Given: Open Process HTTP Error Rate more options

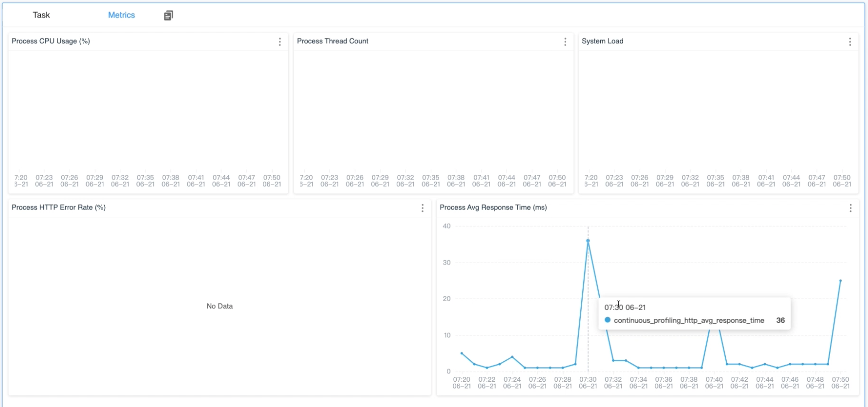Looking at the screenshot, I should 422,208.
